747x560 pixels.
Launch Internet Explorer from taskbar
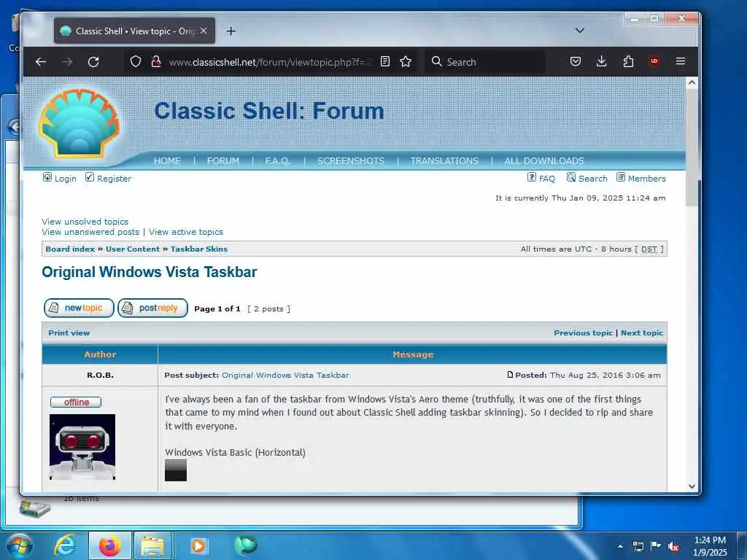(x=65, y=545)
